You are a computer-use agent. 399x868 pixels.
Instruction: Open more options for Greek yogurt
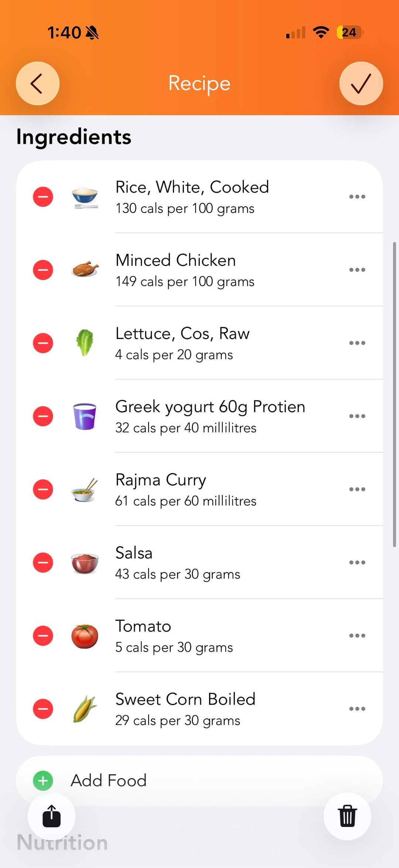pyautogui.click(x=357, y=416)
